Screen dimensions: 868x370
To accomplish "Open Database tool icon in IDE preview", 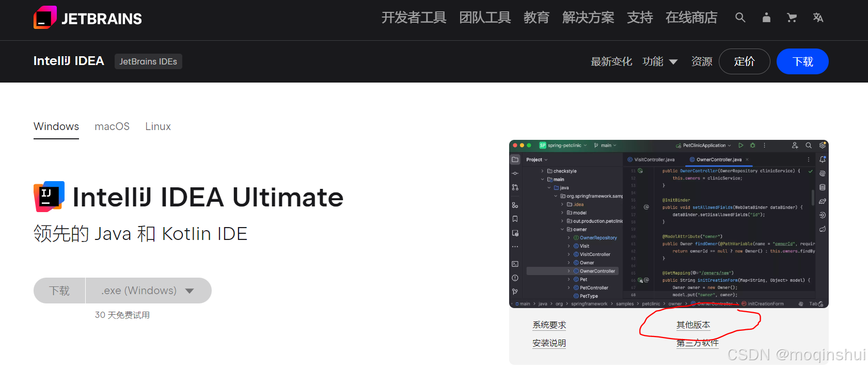I will click(823, 187).
